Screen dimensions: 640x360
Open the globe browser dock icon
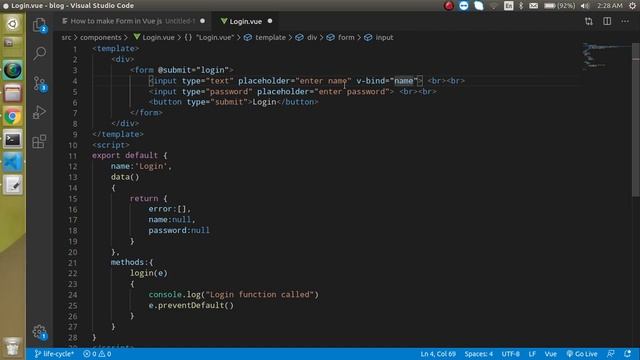click(x=13, y=71)
